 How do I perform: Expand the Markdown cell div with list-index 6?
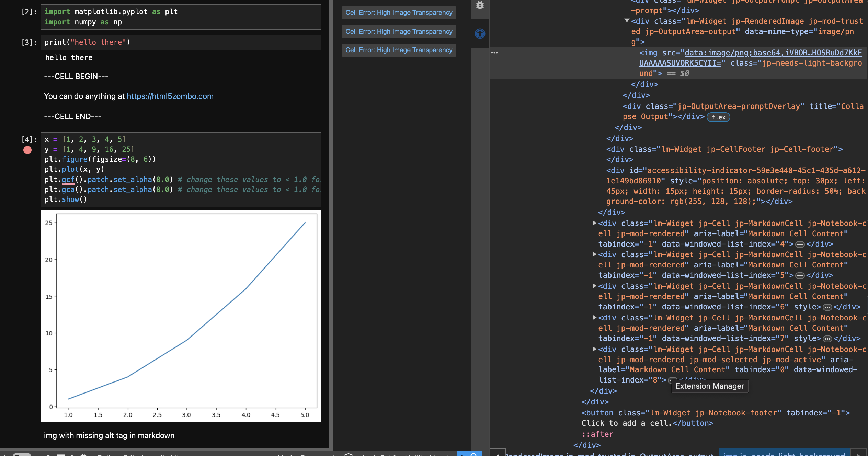(594, 286)
